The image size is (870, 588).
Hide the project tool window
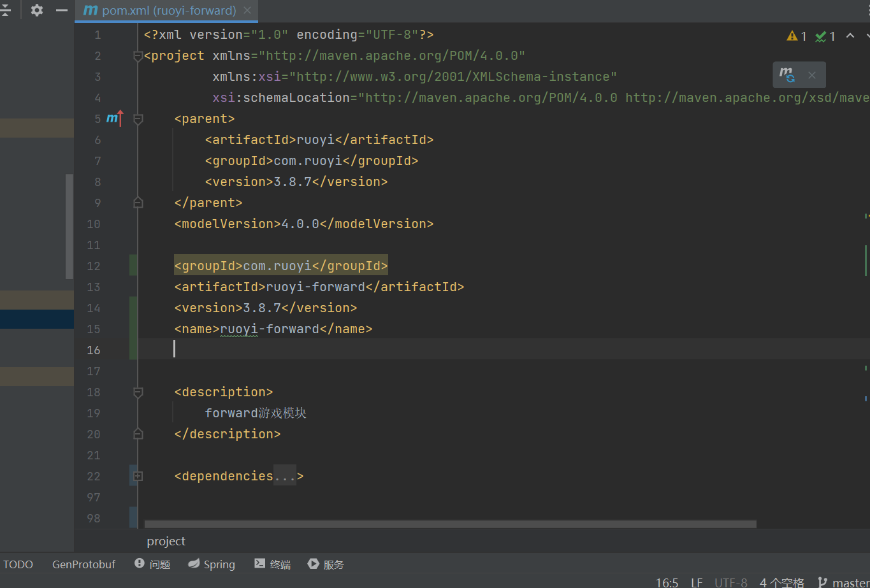coord(62,10)
